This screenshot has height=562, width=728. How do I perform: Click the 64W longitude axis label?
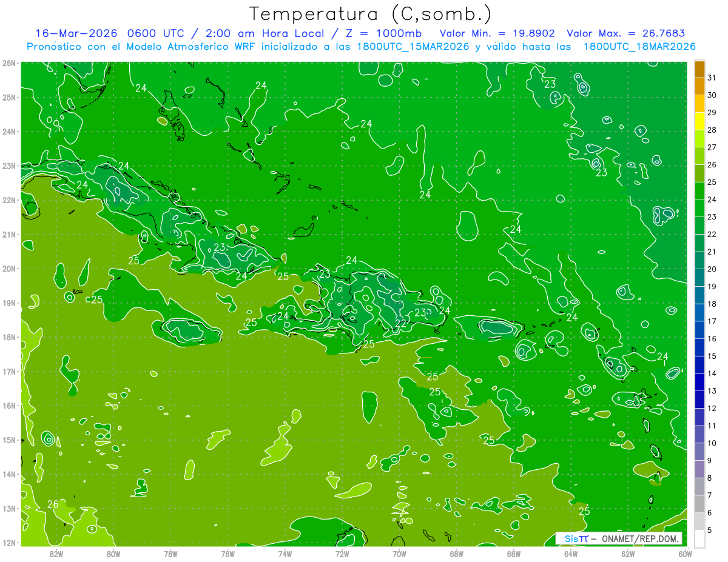[571, 554]
